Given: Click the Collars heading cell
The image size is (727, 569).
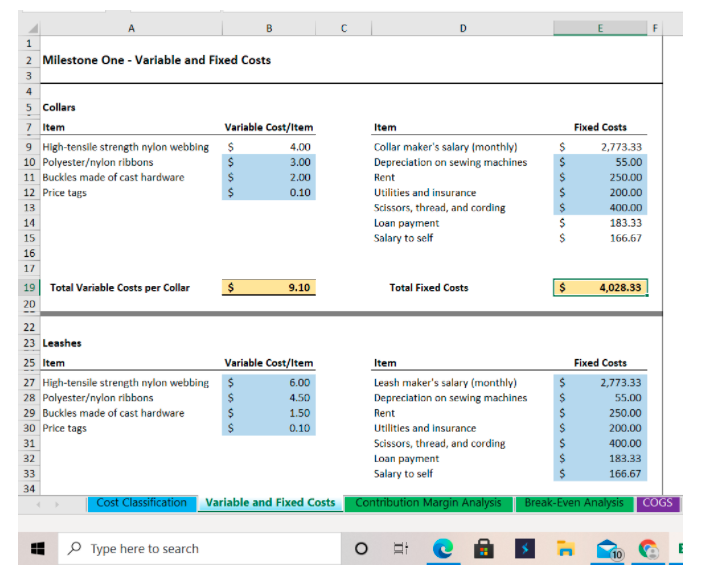Looking at the screenshot, I should coord(59,108).
